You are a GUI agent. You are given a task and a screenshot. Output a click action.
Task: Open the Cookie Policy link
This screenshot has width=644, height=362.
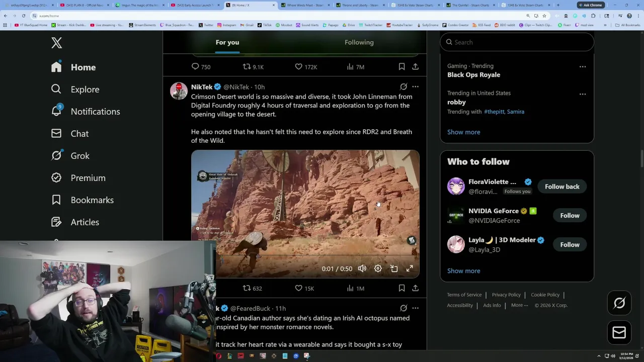coord(545,295)
